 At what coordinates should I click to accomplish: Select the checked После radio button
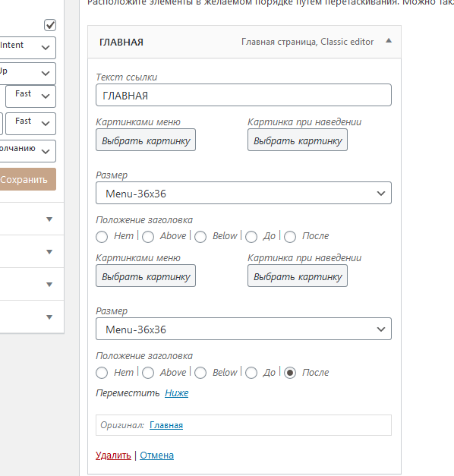290,373
